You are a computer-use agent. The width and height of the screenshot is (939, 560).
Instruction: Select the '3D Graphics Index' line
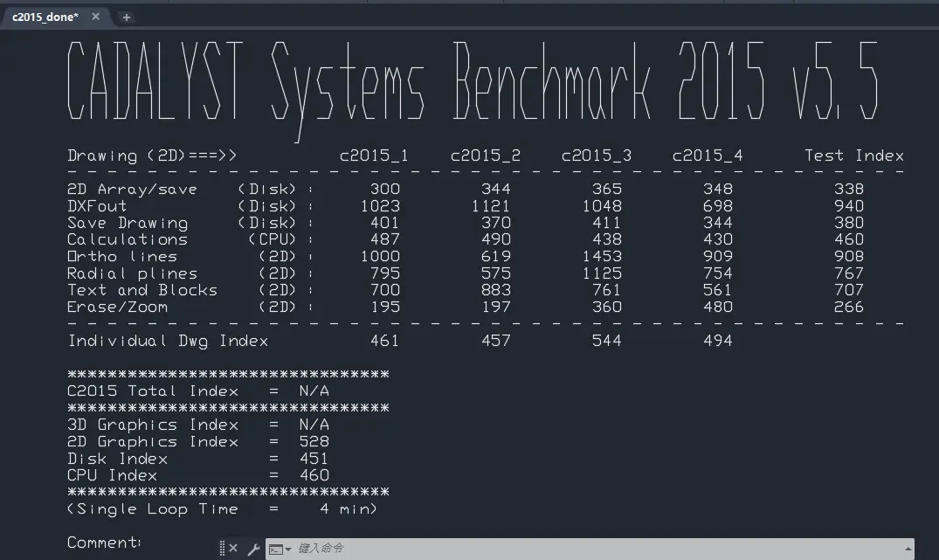click(198, 425)
